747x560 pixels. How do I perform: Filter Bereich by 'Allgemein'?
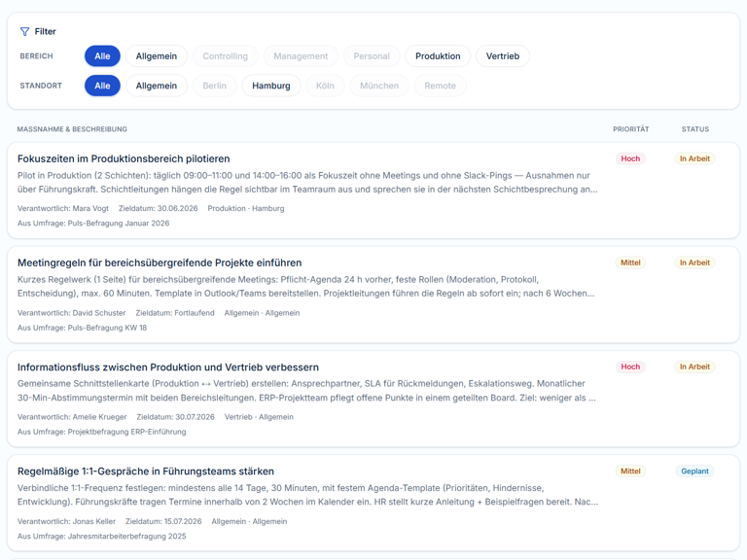click(x=157, y=56)
